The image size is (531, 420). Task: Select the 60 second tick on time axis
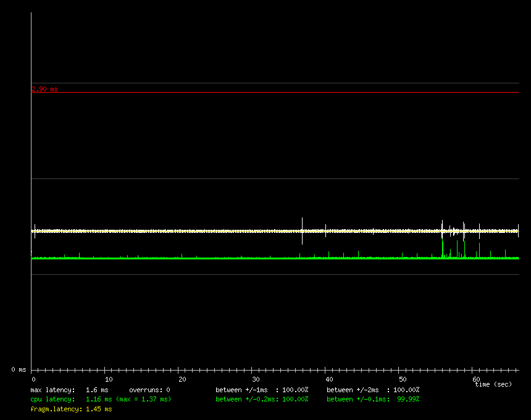click(x=475, y=379)
